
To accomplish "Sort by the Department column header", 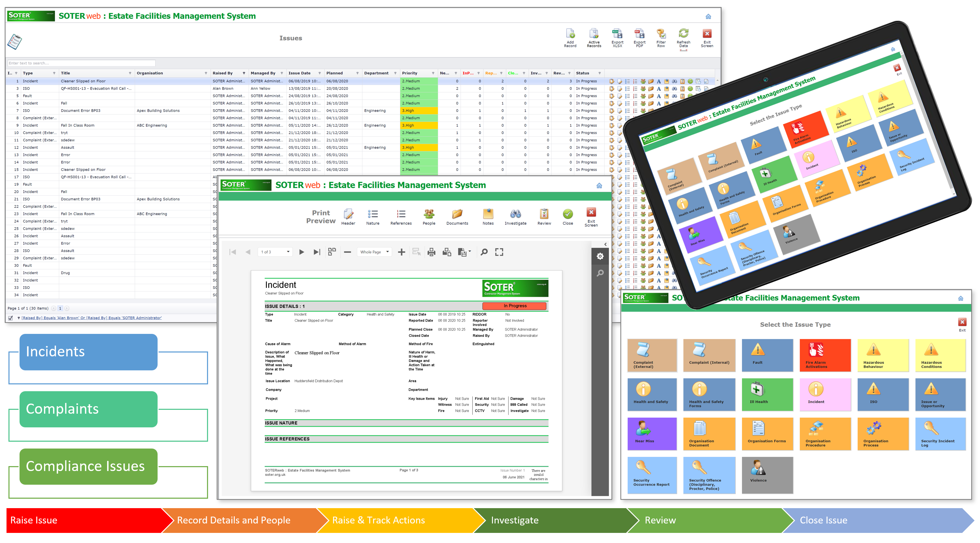I will click(376, 73).
